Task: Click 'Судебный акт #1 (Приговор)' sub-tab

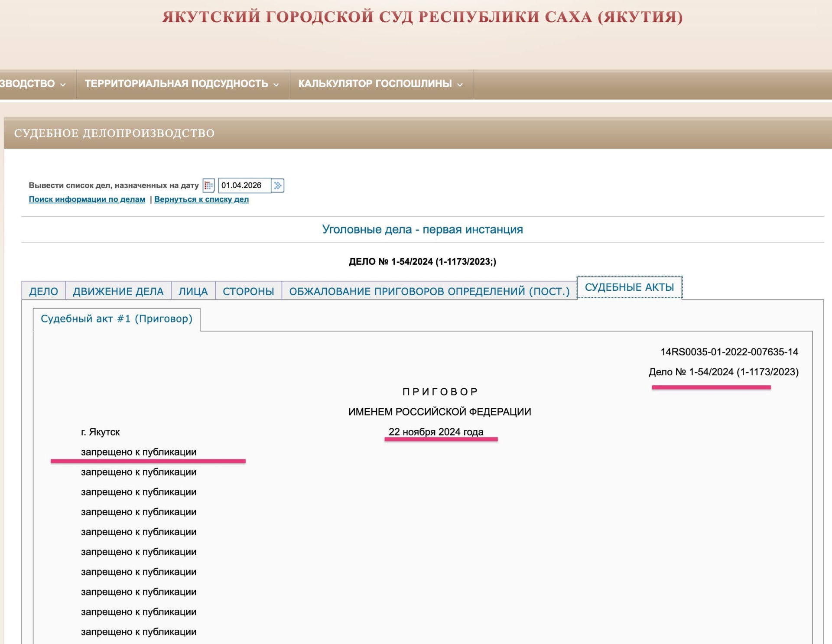Action: [116, 319]
